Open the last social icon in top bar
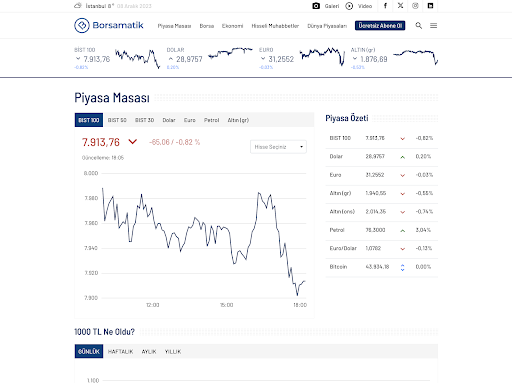This screenshot has width=512, height=383. pos(430,6)
